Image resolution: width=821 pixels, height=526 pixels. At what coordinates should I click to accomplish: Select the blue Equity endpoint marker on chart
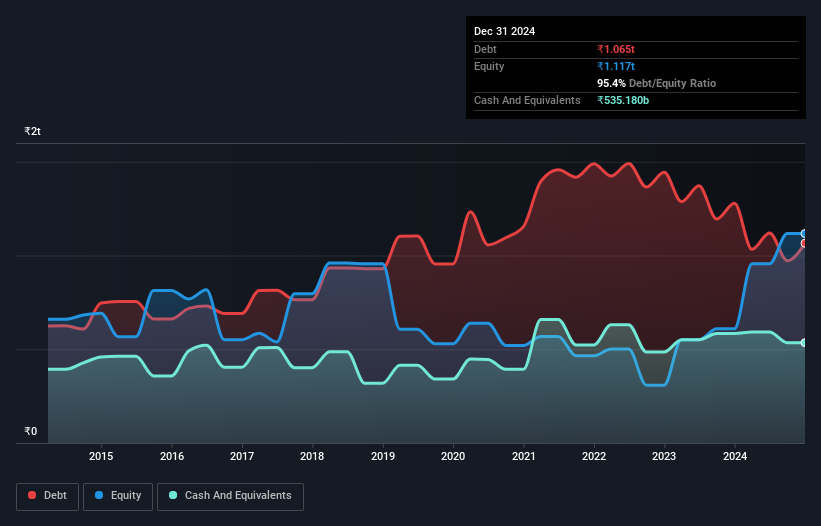[804, 233]
